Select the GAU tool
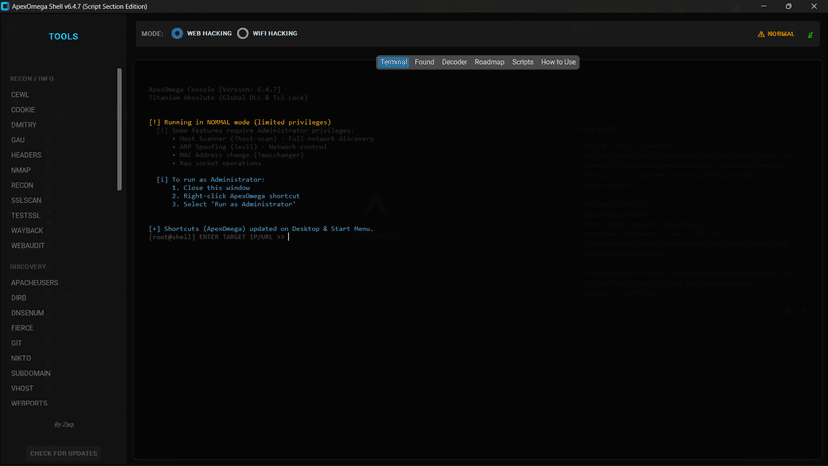 [18, 140]
